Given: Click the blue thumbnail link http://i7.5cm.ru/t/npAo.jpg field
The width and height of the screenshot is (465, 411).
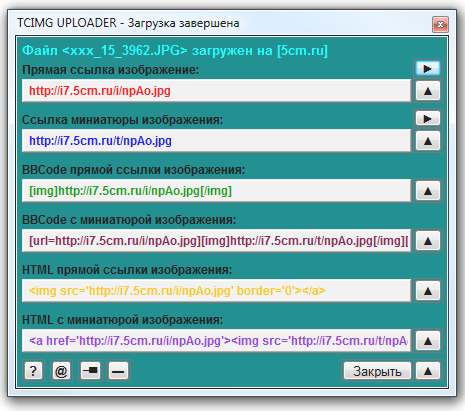Looking at the screenshot, I should click(x=216, y=141).
